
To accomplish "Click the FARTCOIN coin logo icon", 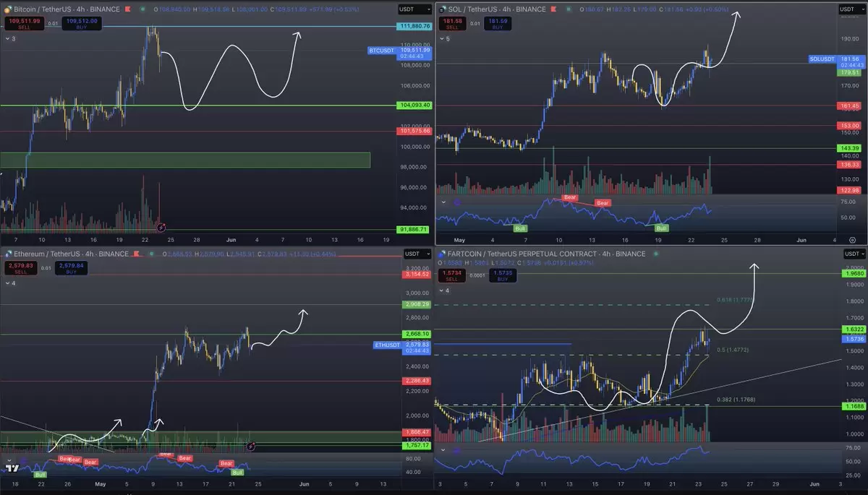I will click(x=442, y=254).
